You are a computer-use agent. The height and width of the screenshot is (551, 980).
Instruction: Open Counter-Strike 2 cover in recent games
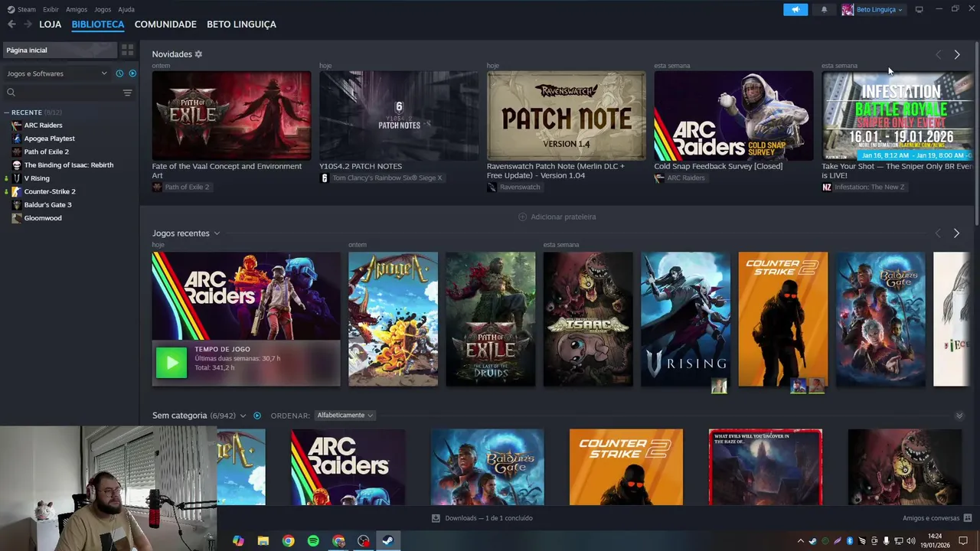click(x=782, y=319)
